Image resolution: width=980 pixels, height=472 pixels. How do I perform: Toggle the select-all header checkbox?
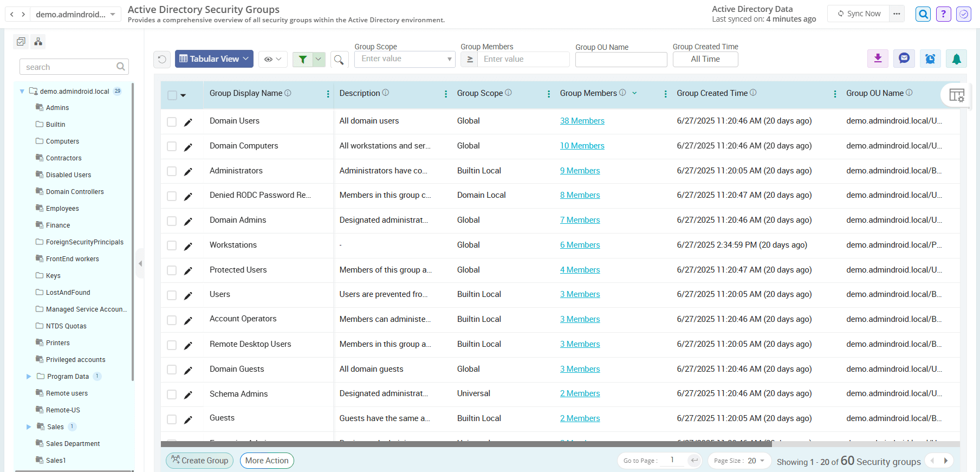[172, 95]
